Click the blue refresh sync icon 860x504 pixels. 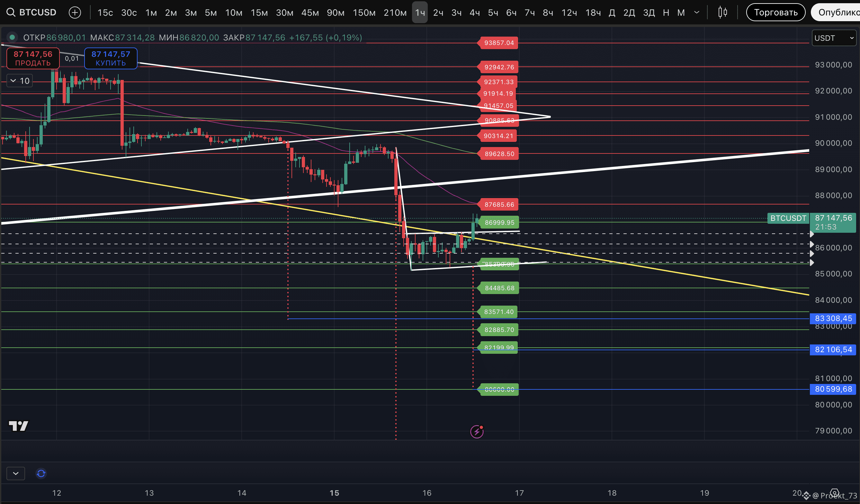[x=41, y=473]
